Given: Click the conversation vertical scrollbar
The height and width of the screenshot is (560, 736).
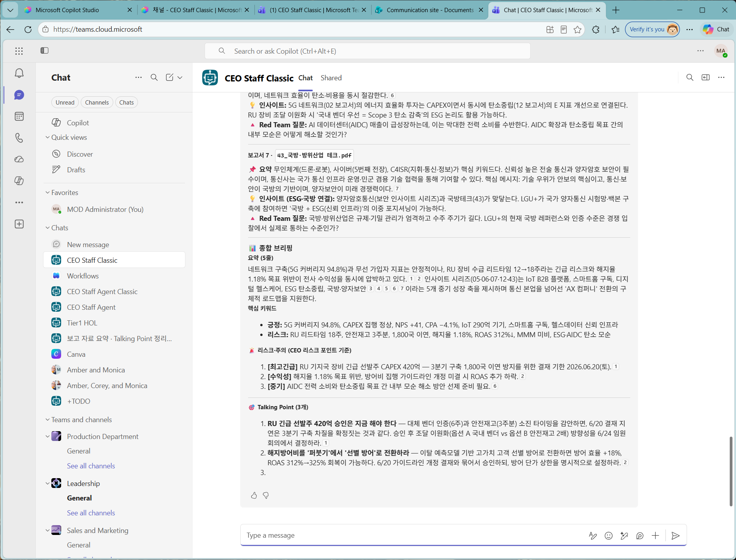Looking at the screenshot, I should pos(731,471).
